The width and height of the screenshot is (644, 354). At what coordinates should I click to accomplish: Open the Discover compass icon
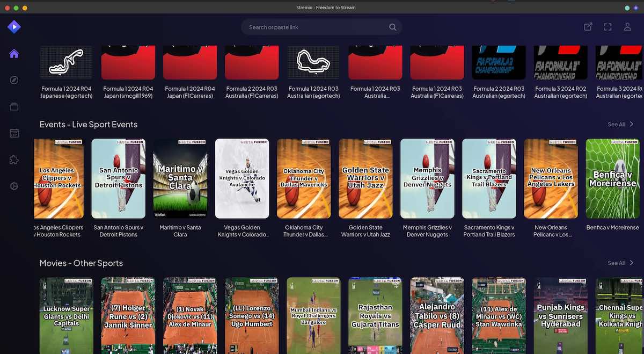point(14,80)
